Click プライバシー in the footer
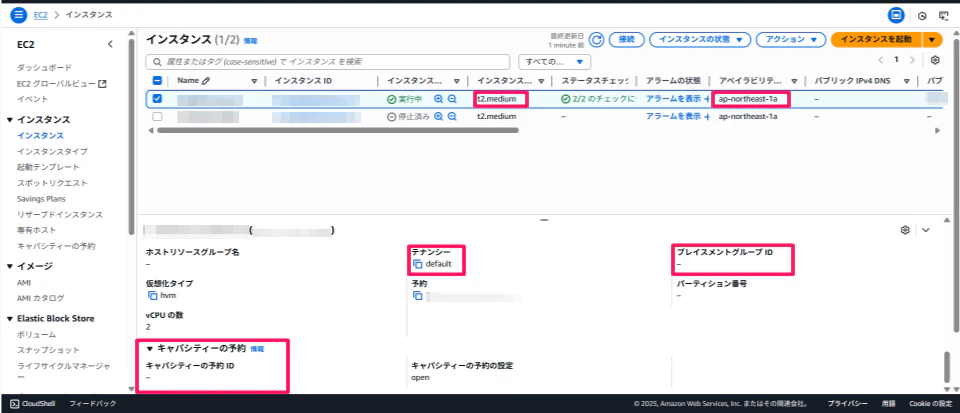960x413 pixels. click(x=847, y=404)
